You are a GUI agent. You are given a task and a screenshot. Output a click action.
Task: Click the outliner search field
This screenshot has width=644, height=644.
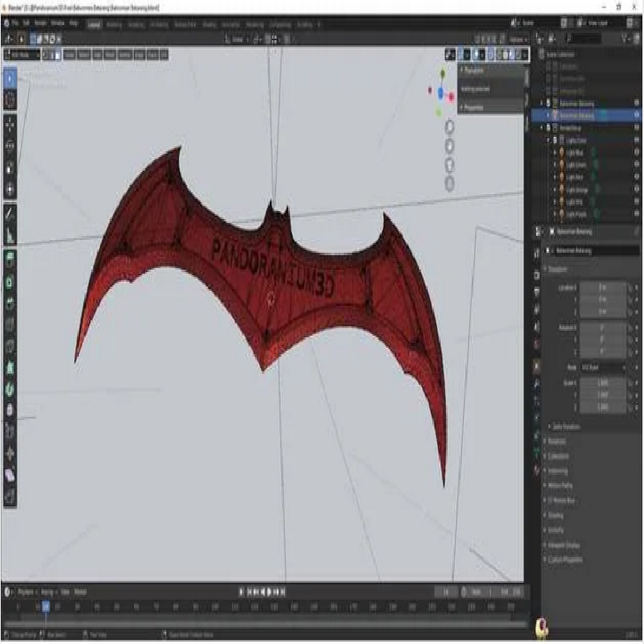[x=583, y=39]
